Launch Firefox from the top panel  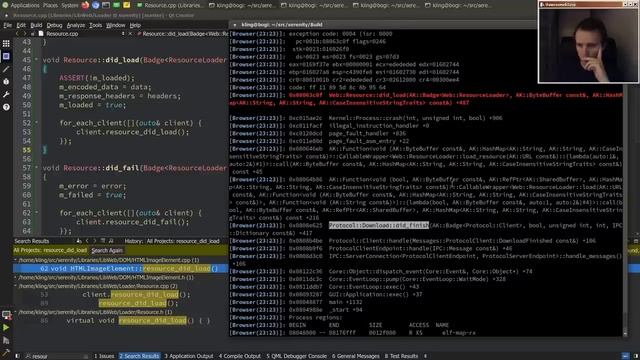click(x=85, y=5)
